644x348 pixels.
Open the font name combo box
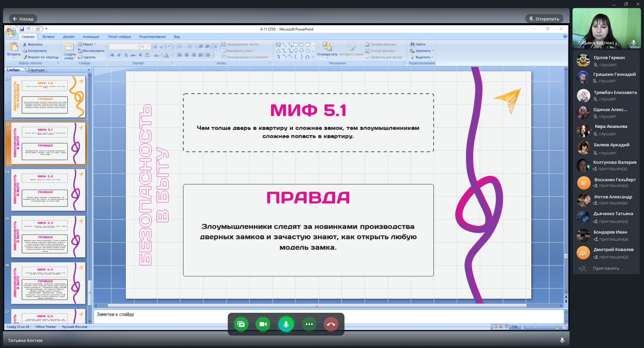123,47
